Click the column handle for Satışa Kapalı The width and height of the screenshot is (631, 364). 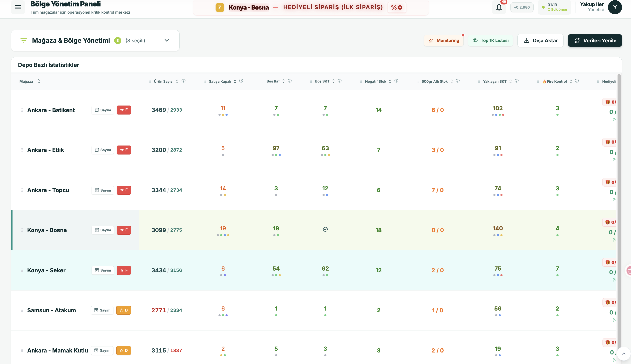[205, 81]
